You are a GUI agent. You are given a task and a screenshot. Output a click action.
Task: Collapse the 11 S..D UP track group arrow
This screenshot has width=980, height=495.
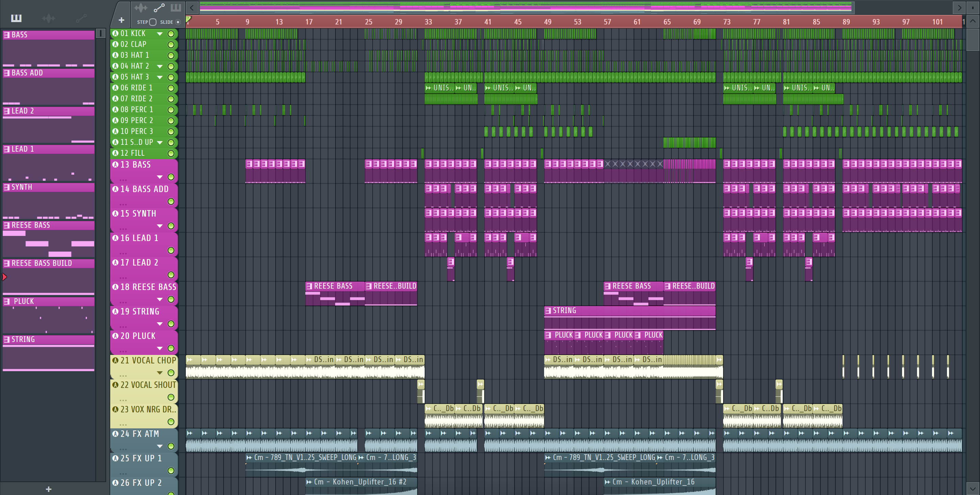coord(160,142)
